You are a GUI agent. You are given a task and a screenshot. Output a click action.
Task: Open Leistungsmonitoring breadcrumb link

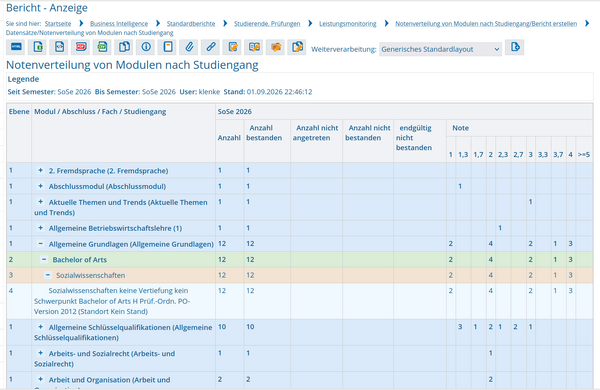pos(348,24)
